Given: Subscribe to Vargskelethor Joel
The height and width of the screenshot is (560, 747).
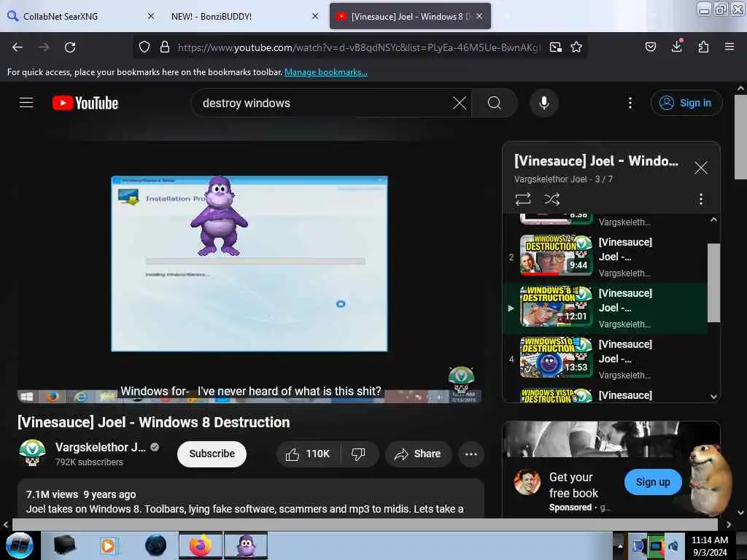Looking at the screenshot, I should point(212,454).
